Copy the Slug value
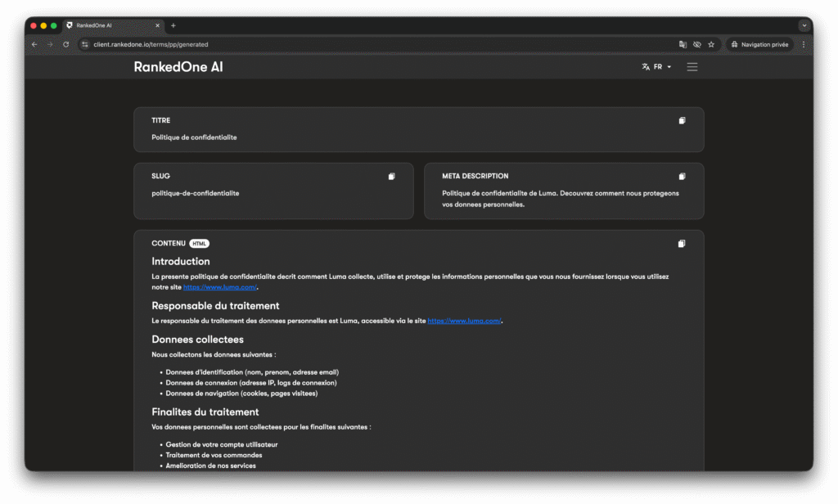The width and height of the screenshot is (838, 504). 392,177
